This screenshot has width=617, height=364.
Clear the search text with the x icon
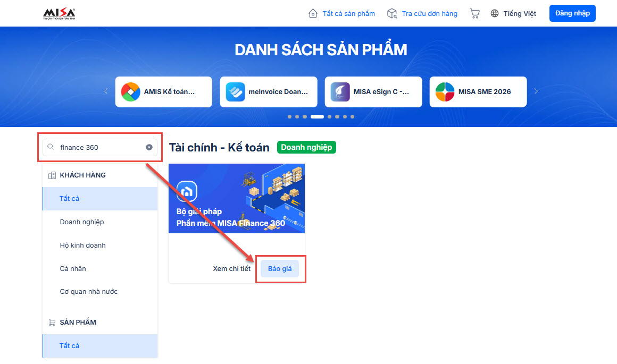click(x=149, y=147)
